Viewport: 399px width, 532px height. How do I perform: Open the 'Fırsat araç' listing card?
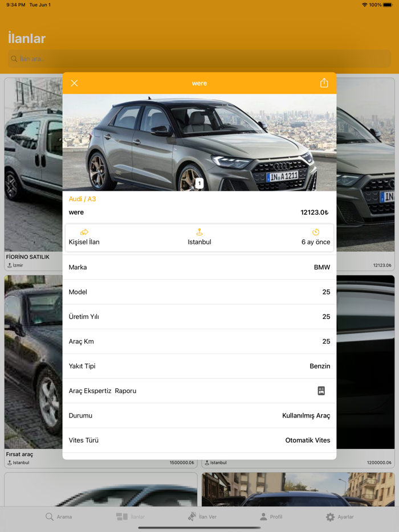tap(33, 371)
